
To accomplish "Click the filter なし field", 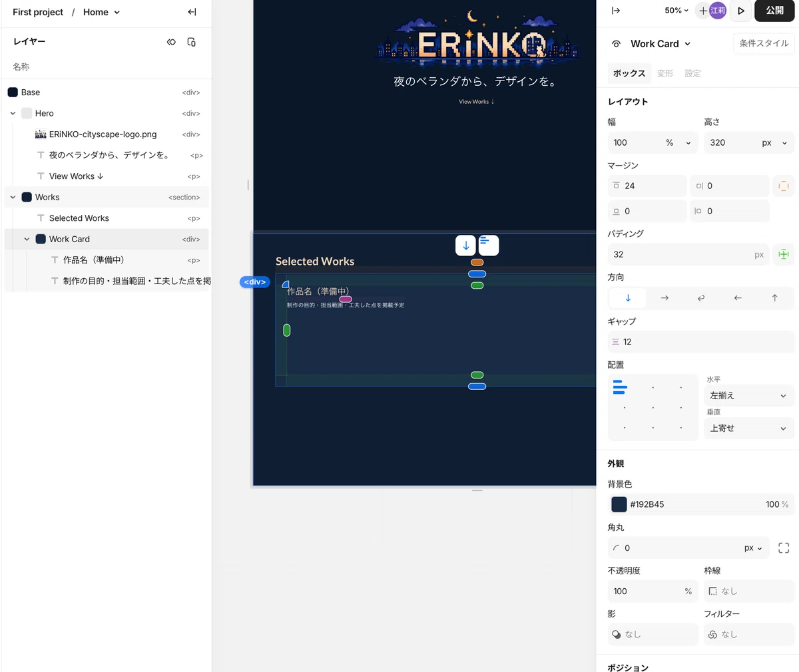I will [x=748, y=634].
